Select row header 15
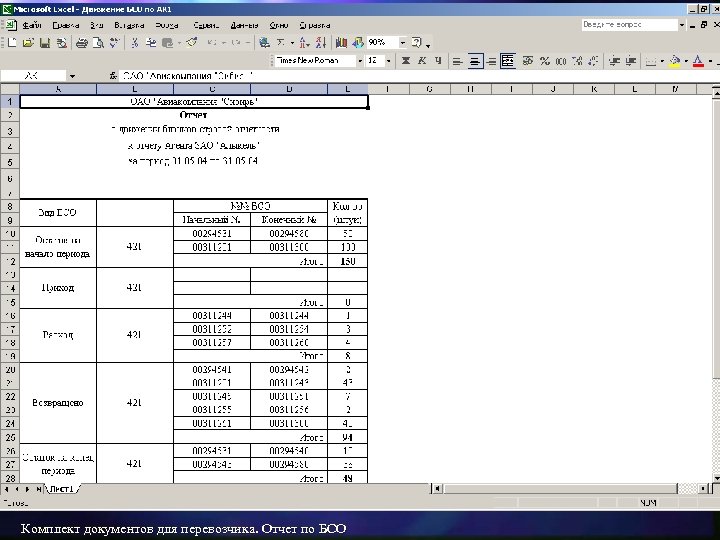Image resolution: width=720 pixels, height=540 pixels. [10, 302]
